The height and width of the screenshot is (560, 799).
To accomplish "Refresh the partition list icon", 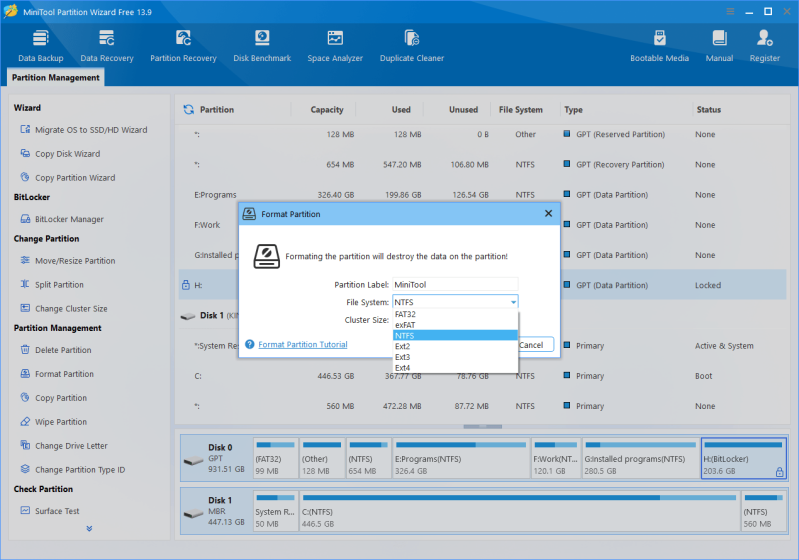I will coord(189,110).
